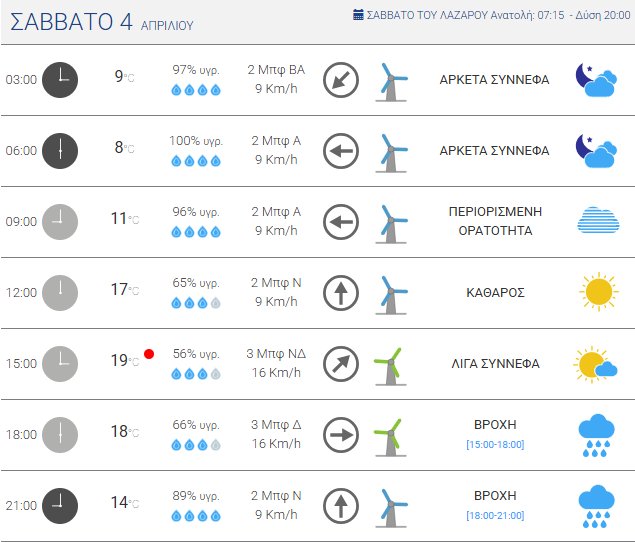Click the 19°C temperature at 15:00
The image size is (635, 542).
click(124, 361)
